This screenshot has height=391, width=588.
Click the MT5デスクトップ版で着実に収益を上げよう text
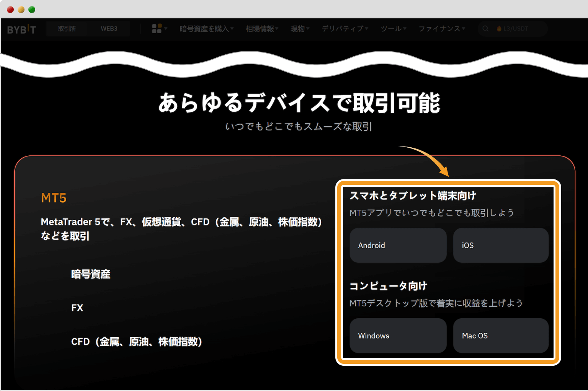pos(436,303)
